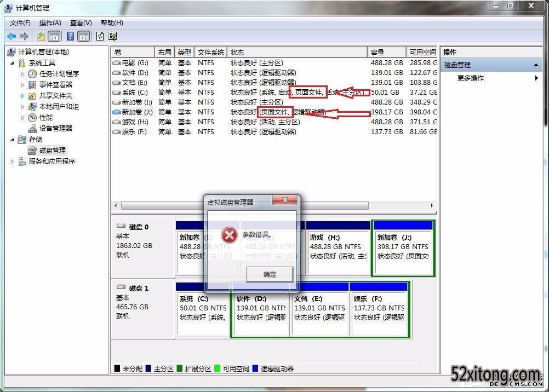Click the 存储 storage icon

[22, 139]
